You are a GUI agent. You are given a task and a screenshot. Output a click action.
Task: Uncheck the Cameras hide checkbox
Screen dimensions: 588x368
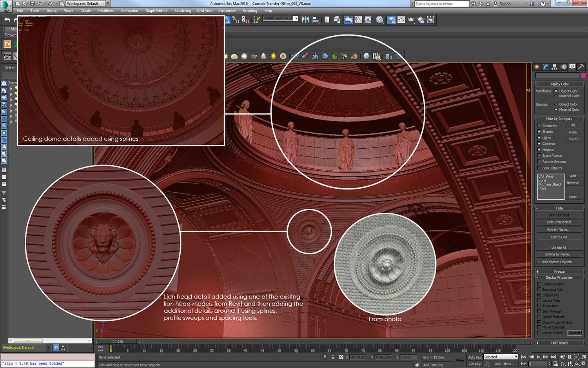point(539,144)
